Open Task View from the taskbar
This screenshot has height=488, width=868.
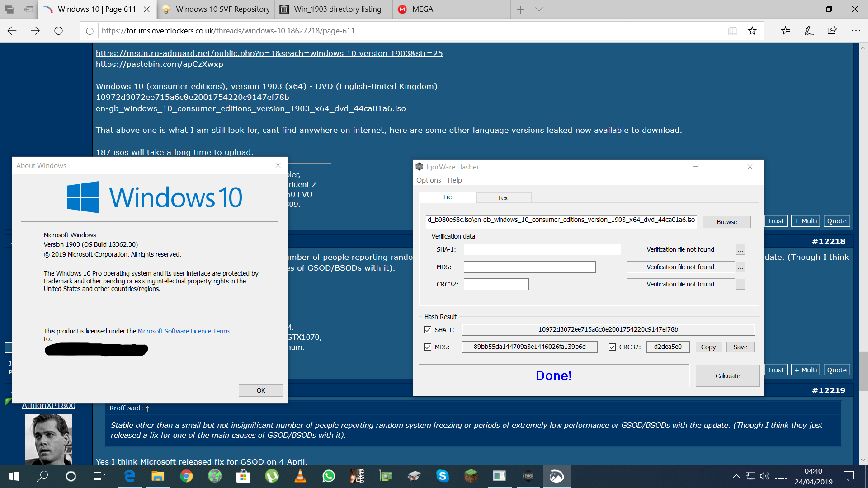(99, 476)
